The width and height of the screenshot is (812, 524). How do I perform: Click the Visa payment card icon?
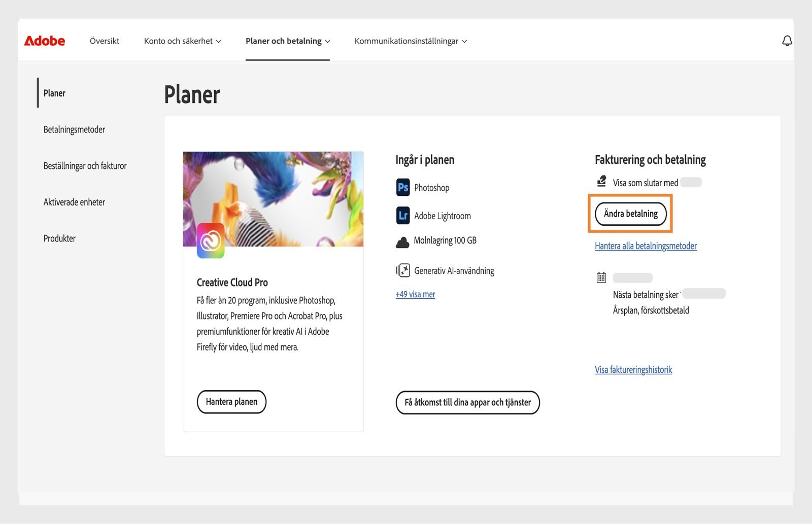coord(601,181)
